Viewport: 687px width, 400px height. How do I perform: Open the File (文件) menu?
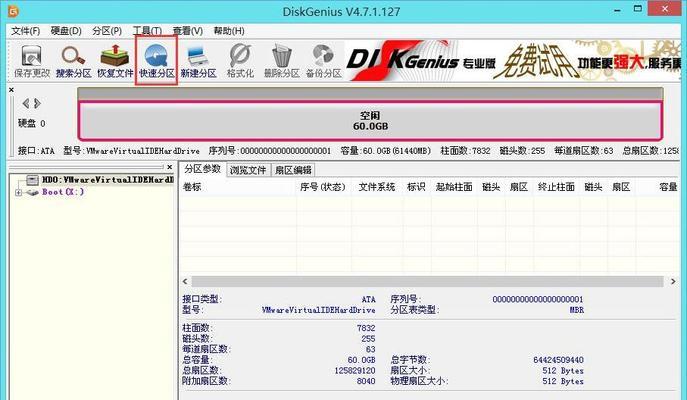25,31
